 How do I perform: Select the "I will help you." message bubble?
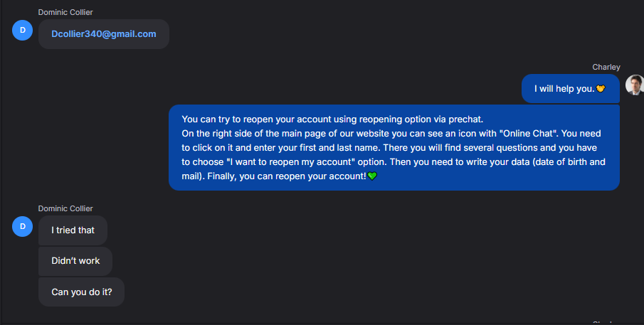[x=562, y=89]
